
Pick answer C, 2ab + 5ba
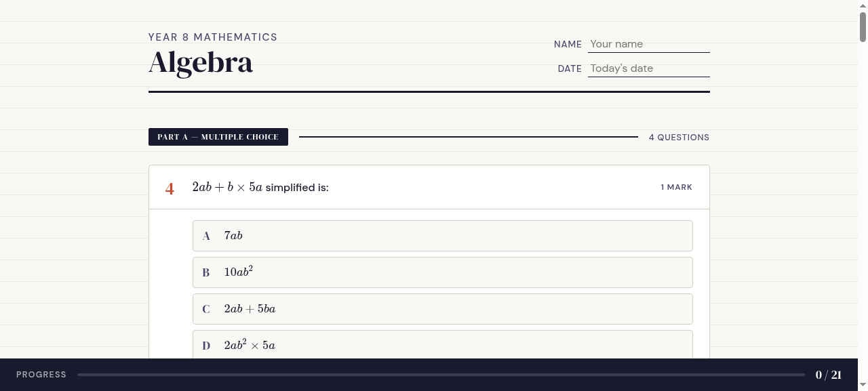(x=442, y=309)
